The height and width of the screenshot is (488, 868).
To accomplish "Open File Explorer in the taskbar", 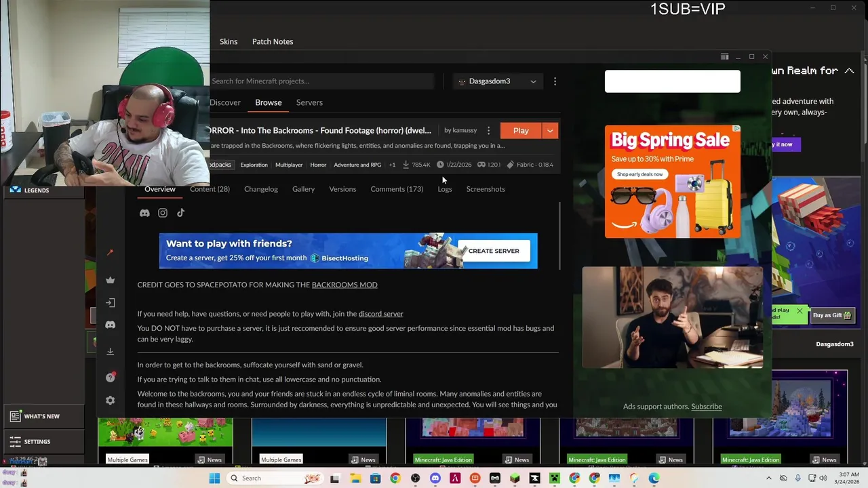I will coord(355,479).
